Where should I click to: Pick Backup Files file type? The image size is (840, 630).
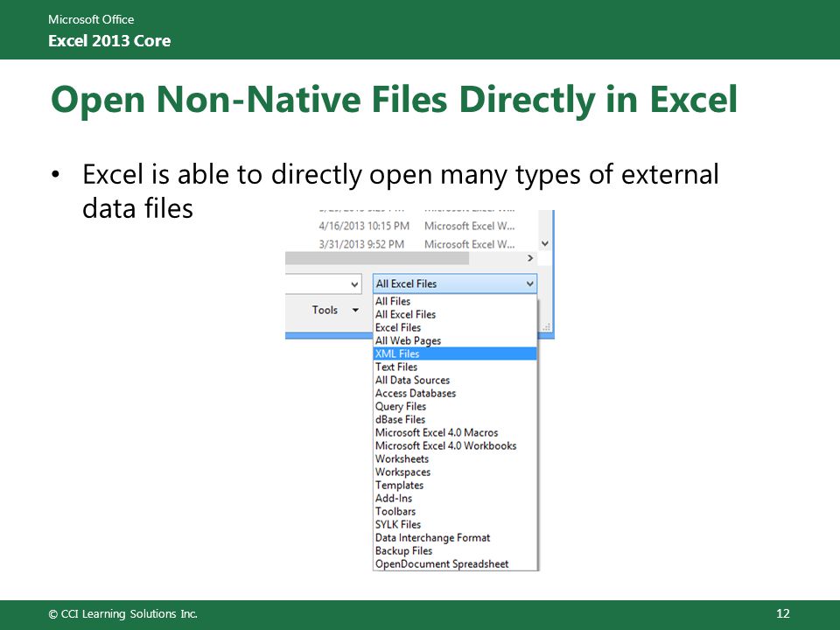(455, 550)
